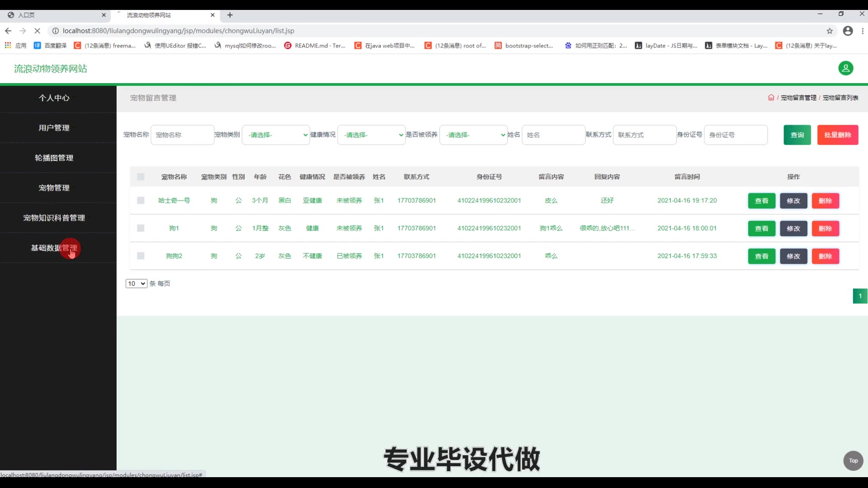Open new tab with plus icon
Image resolution: width=868 pixels, height=488 pixels.
[230, 15]
